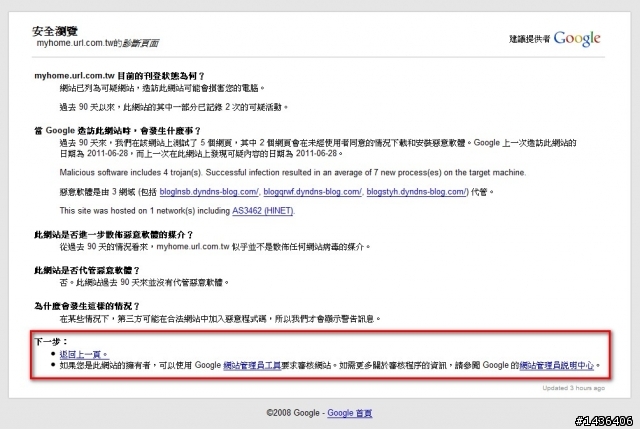The height and width of the screenshot is (429, 640).
Task: Open the blogstyh.dyndns-blog.com link
Action: coord(416,191)
